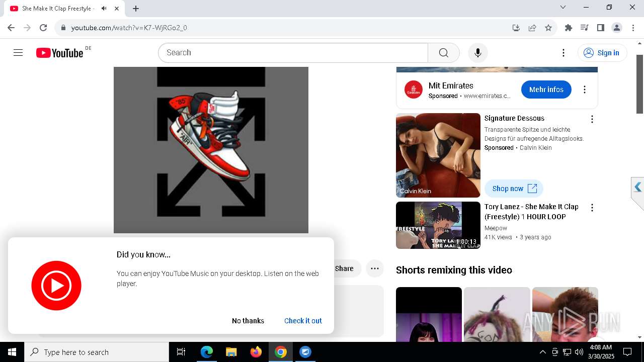644x362 pixels.
Task: Expand the side panel arrow at right edge
Action: pyautogui.click(x=638, y=188)
